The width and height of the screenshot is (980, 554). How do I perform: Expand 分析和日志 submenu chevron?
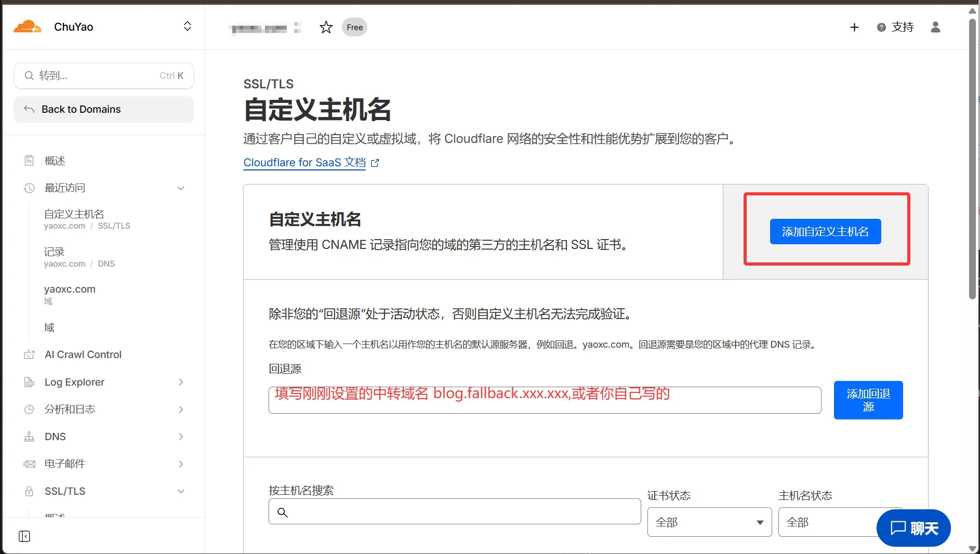181,410
